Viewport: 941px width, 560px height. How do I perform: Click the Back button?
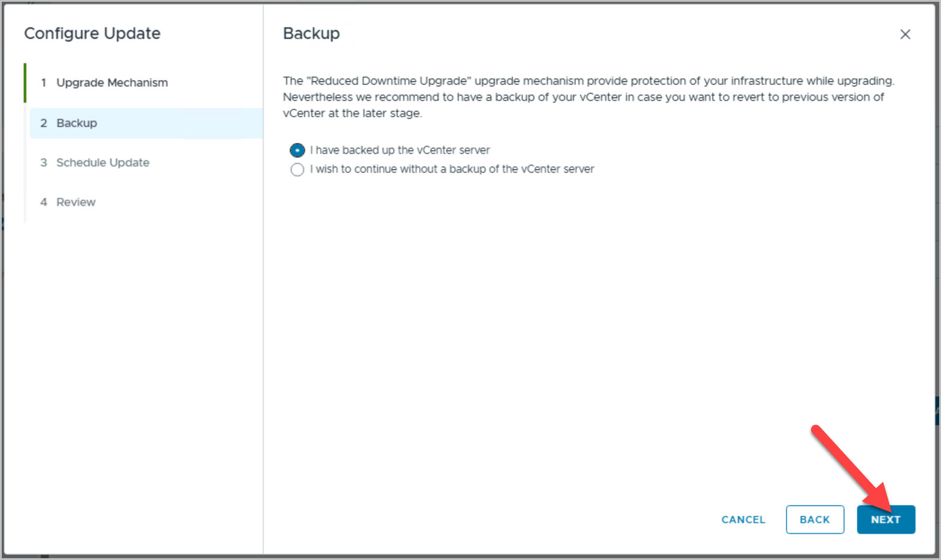pos(815,519)
